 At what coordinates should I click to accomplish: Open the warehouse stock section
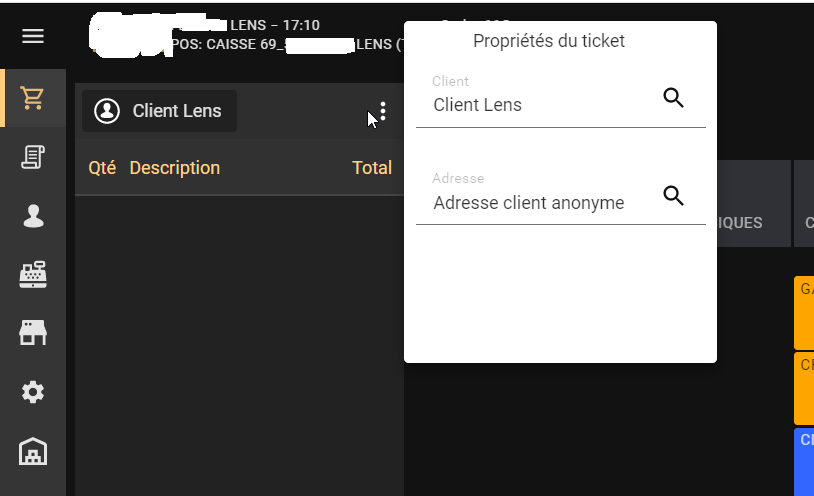pyautogui.click(x=33, y=452)
